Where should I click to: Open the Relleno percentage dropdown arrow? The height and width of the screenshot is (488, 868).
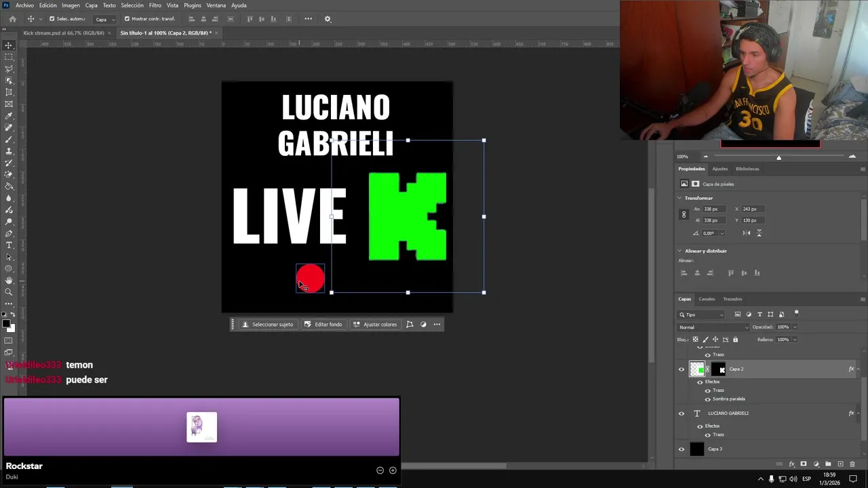795,340
